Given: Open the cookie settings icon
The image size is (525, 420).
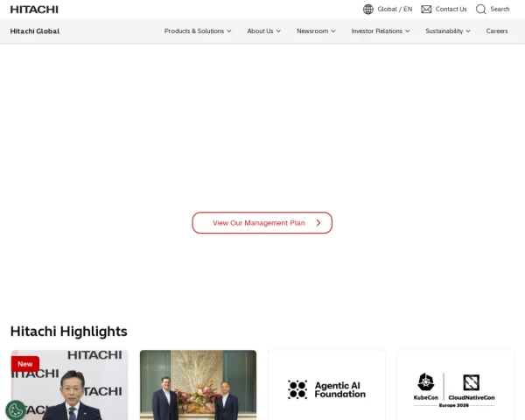Looking at the screenshot, I should (16, 409).
